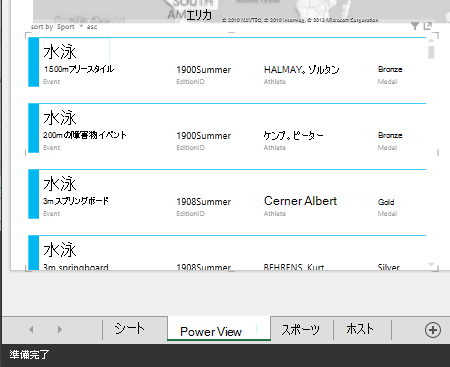Image resolution: width=450 pixels, height=367 pixels.
Task: Click 1900Summer on the 200m card
Action: [x=204, y=136]
